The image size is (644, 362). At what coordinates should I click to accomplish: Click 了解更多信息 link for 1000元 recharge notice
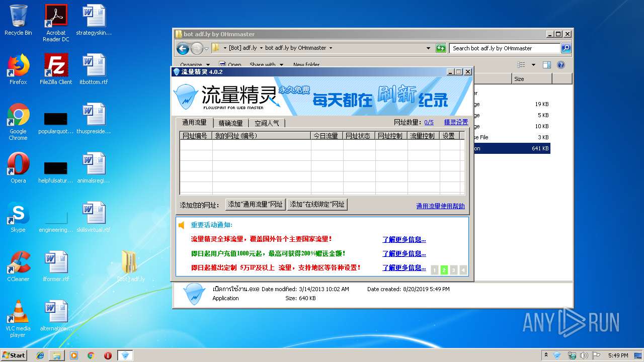pyautogui.click(x=404, y=253)
